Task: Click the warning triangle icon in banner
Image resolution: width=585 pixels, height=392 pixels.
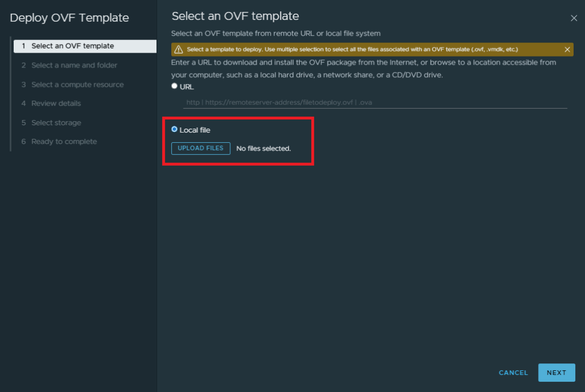Action: click(x=179, y=50)
